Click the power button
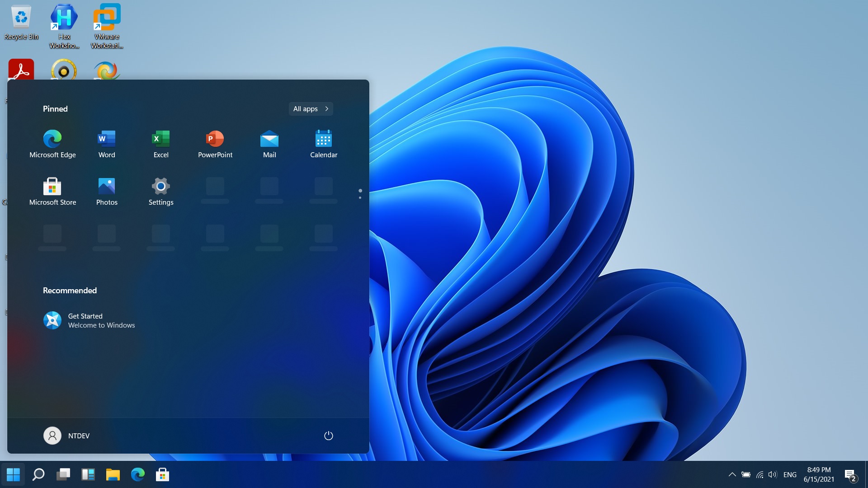 tap(329, 435)
